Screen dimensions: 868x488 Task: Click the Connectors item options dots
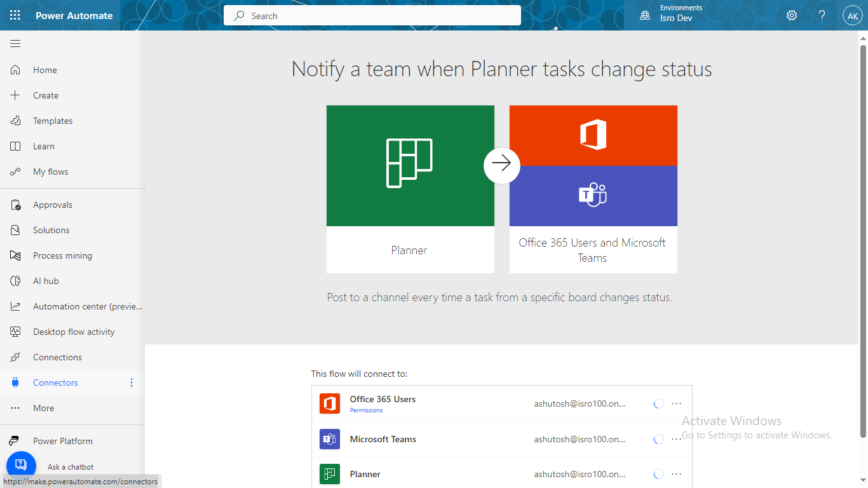(x=132, y=383)
